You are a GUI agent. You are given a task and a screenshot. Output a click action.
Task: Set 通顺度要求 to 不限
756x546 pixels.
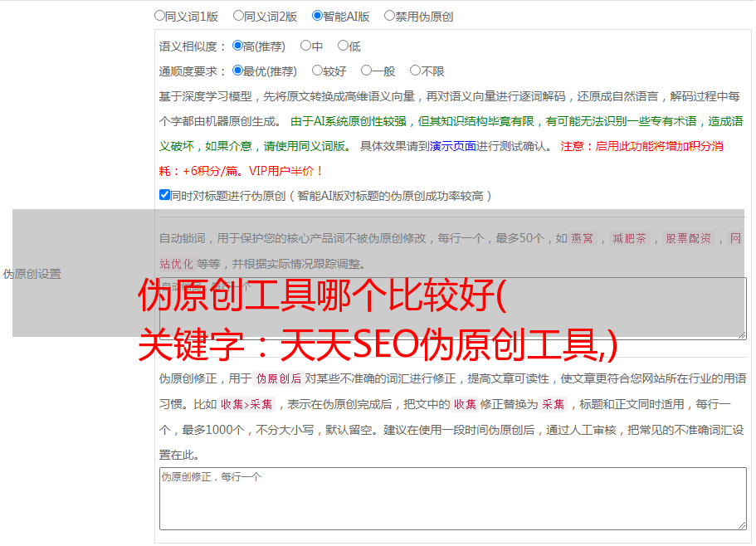point(415,71)
